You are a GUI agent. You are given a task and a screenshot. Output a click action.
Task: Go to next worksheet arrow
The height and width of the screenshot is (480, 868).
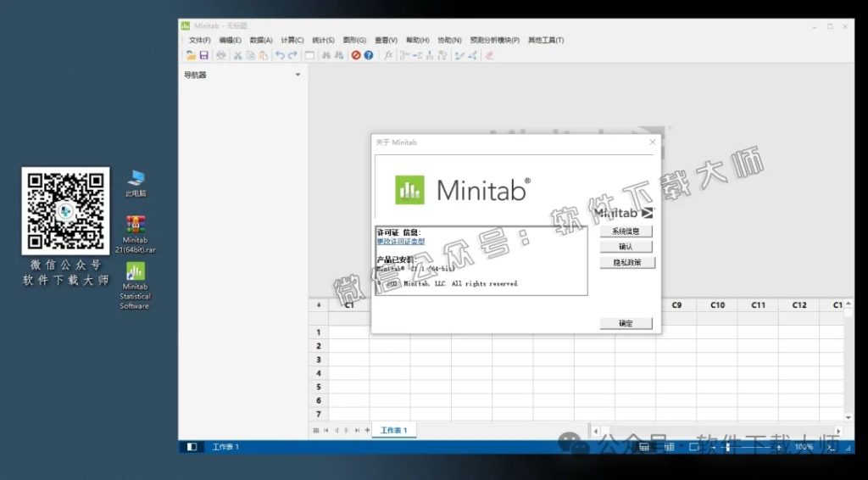click(x=347, y=430)
